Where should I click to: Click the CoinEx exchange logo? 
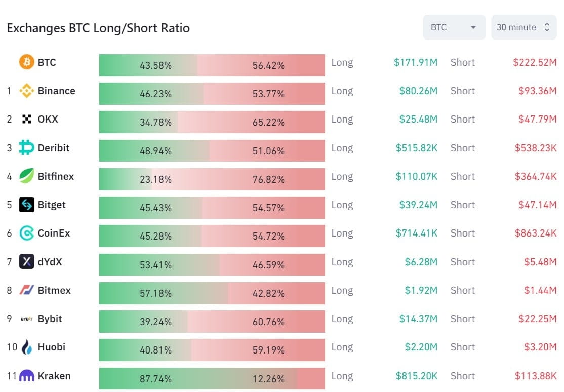pos(26,233)
